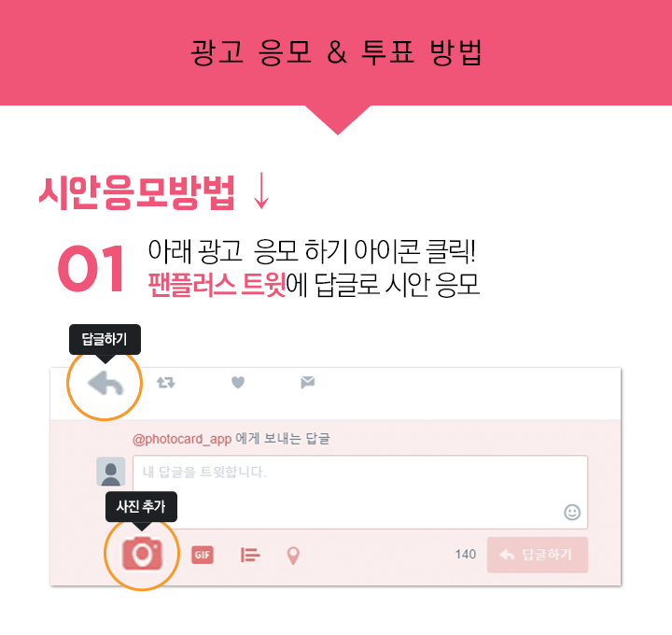Add a poll using the poll icon

tap(250, 555)
